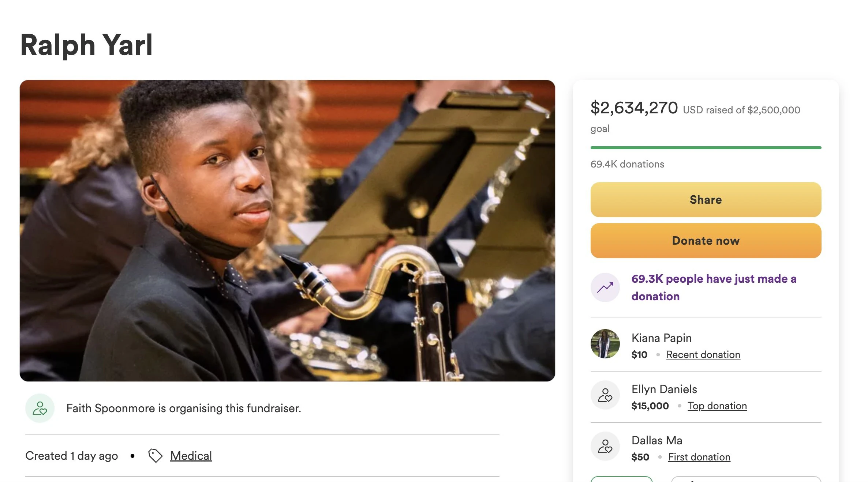Open Kiana Papin's profile photo

605,344
